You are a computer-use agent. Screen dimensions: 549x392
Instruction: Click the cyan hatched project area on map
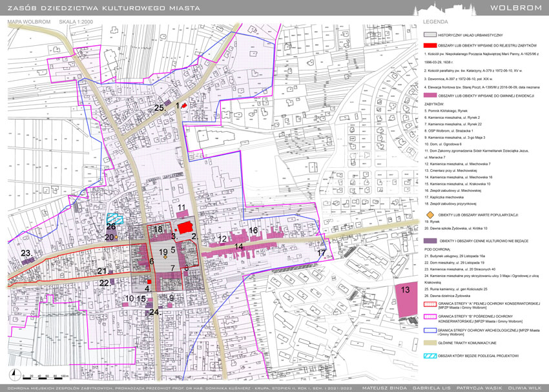click(x=115, y=218)
